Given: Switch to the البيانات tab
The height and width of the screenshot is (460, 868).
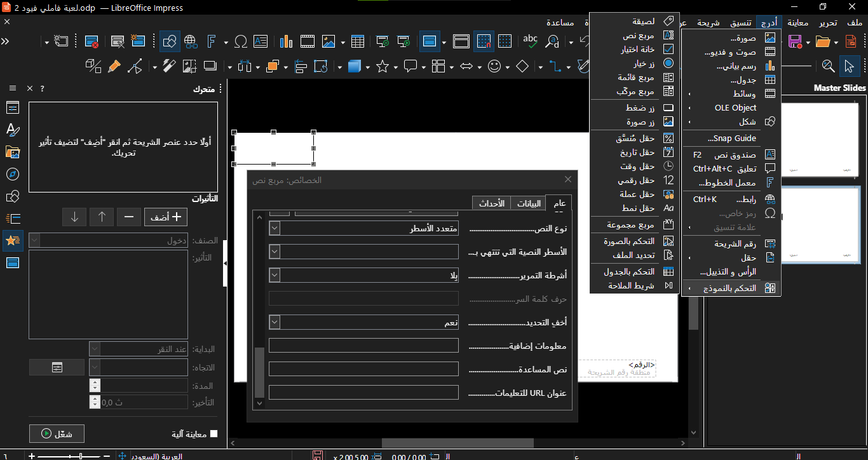Looking at the screenshot, I should 529,203.
